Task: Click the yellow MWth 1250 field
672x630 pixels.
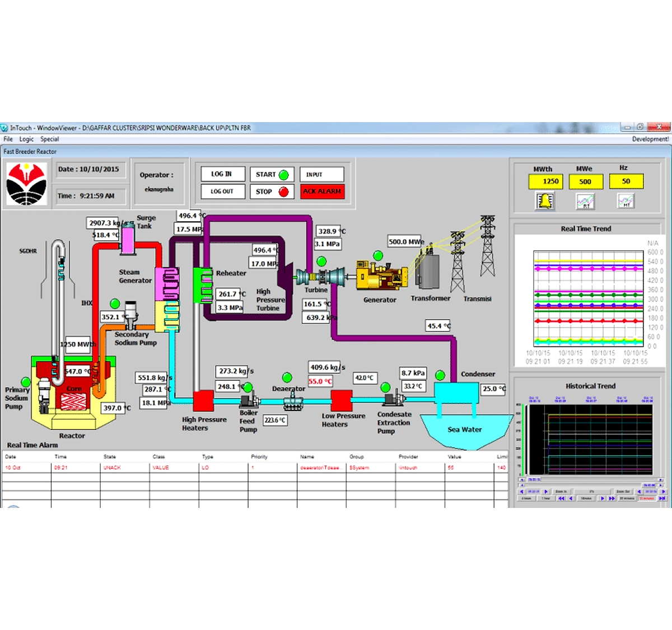Action: [x=545, y=181]
